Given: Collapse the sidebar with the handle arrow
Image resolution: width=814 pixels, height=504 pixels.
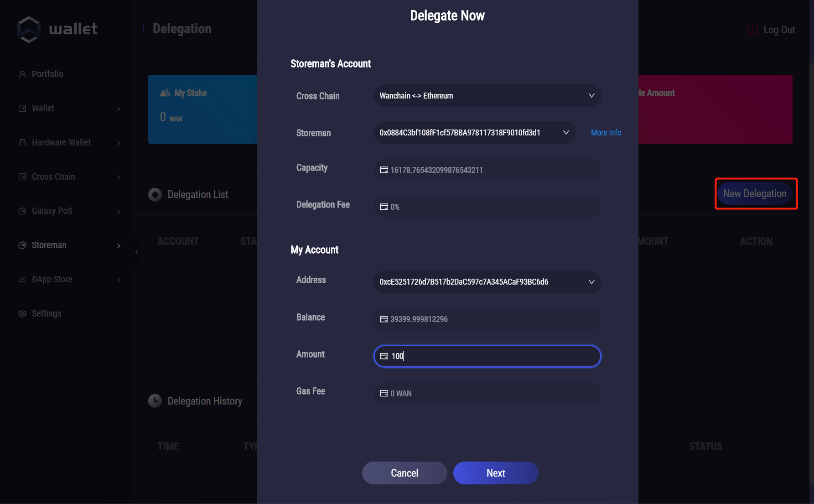Looking at the screenshot, I should [136, 252].
